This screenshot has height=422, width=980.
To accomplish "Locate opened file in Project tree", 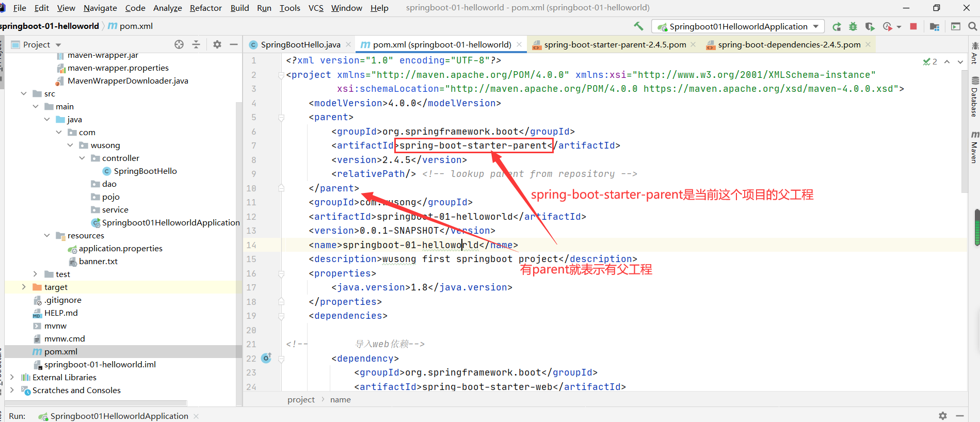I will (x=179, y=44).
